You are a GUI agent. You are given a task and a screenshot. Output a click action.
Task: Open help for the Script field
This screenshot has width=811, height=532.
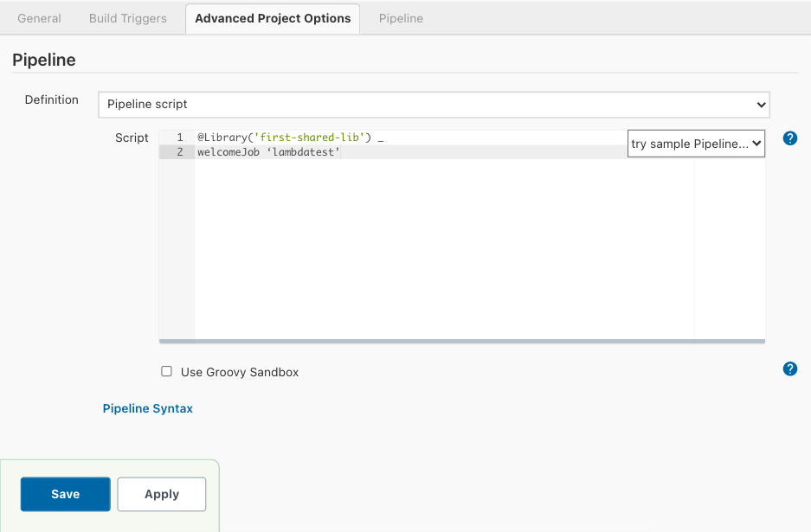point(789,138)
